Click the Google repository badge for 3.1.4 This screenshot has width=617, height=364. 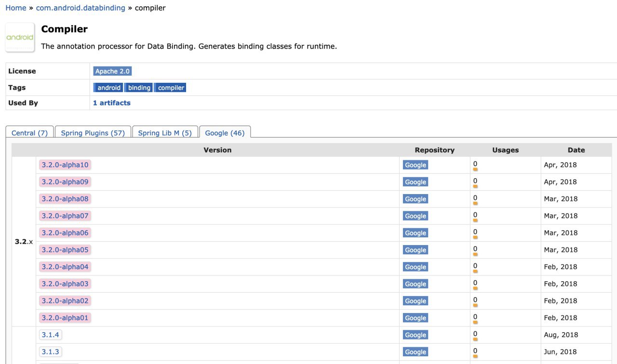pos(416,335)
